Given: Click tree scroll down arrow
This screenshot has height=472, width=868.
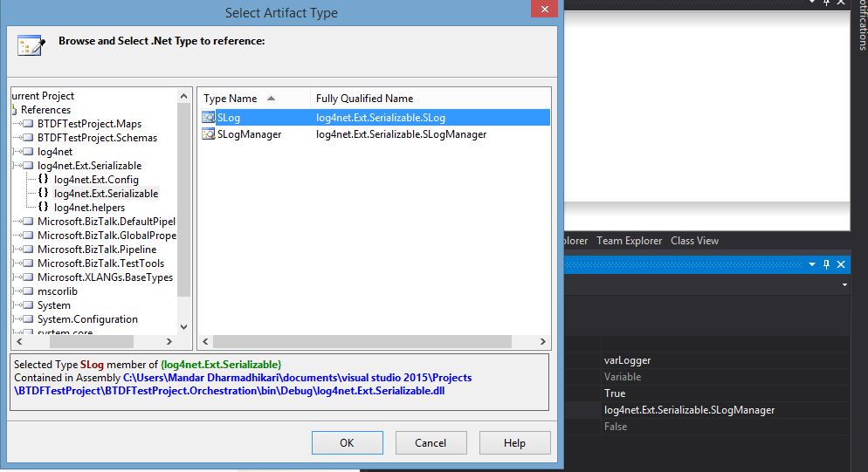Looking at the screenshot, I should click(x=183, y=327).
